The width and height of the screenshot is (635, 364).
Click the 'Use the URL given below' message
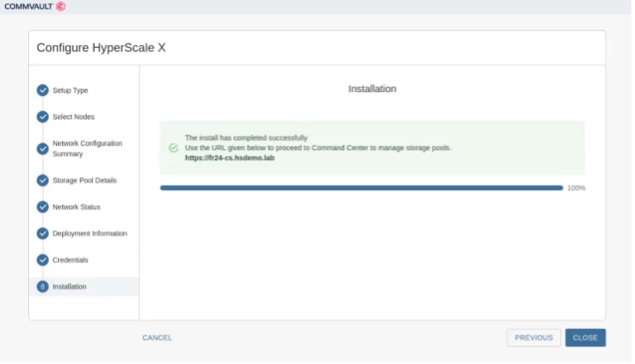pos(318,147)
